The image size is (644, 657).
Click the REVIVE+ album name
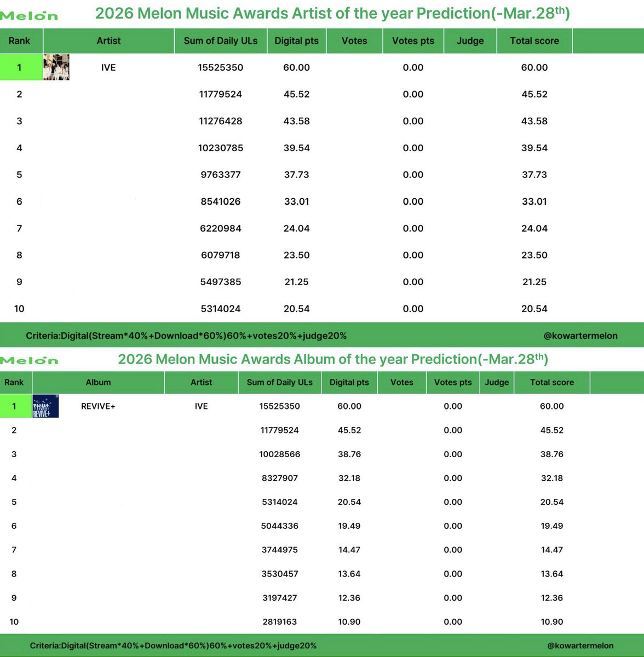pyautogui.click(x=98, y=406)
